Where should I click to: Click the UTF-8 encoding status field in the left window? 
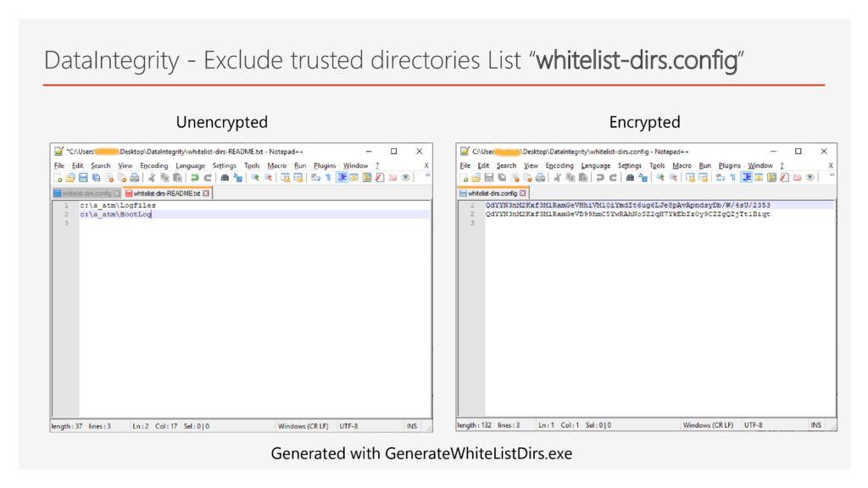pyautogui.click(x=349, y=425)
